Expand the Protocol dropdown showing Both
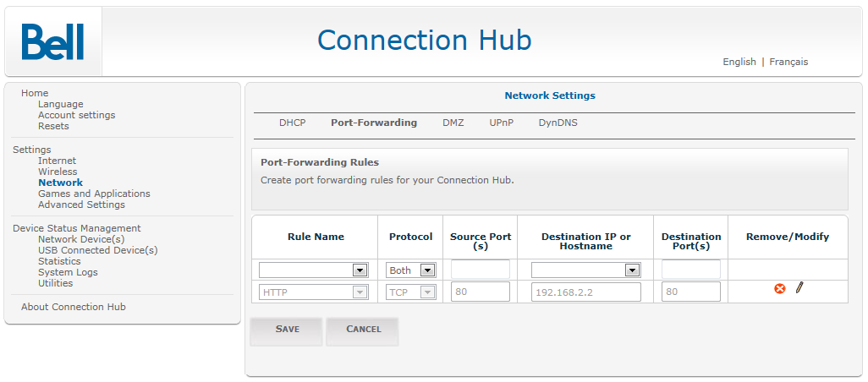Image resolution: width=868 pixels, height=382 pixels. [x=411, y=270]
